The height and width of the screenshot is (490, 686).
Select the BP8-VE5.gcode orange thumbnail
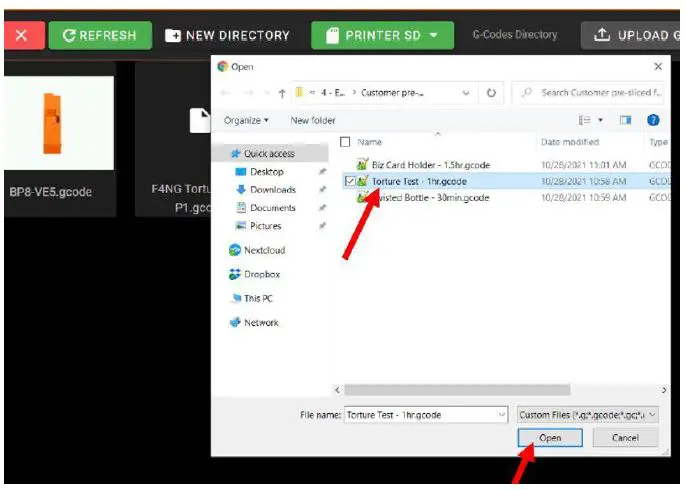tap(59, 123)
